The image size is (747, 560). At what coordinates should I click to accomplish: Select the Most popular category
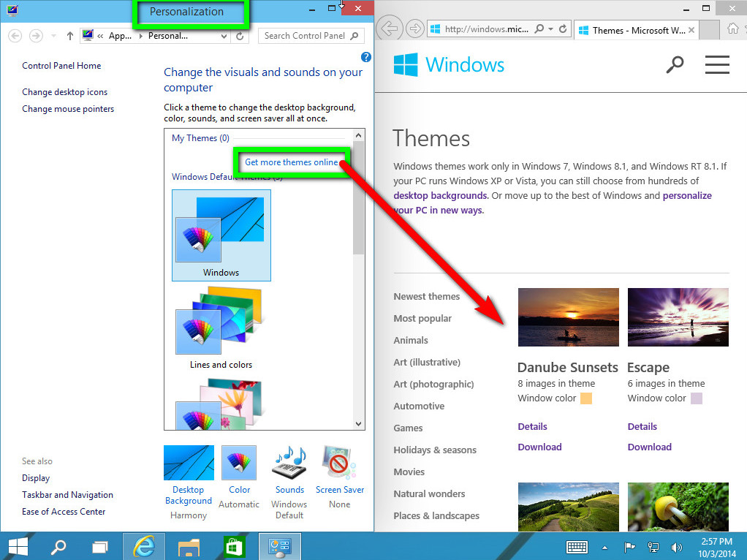point(422,318)
